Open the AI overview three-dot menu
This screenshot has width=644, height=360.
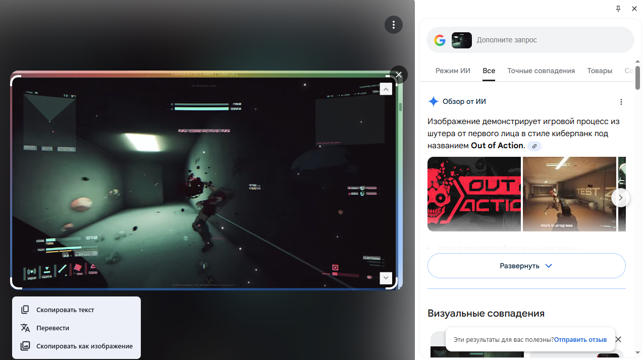click(x=621, y=102)
